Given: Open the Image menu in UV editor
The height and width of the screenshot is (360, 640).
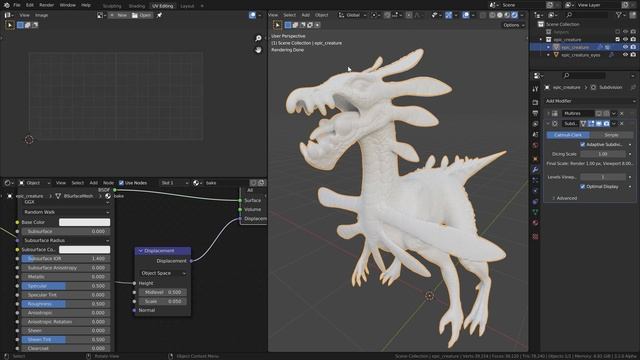Looking at the screenshot, I should [41, 15].
